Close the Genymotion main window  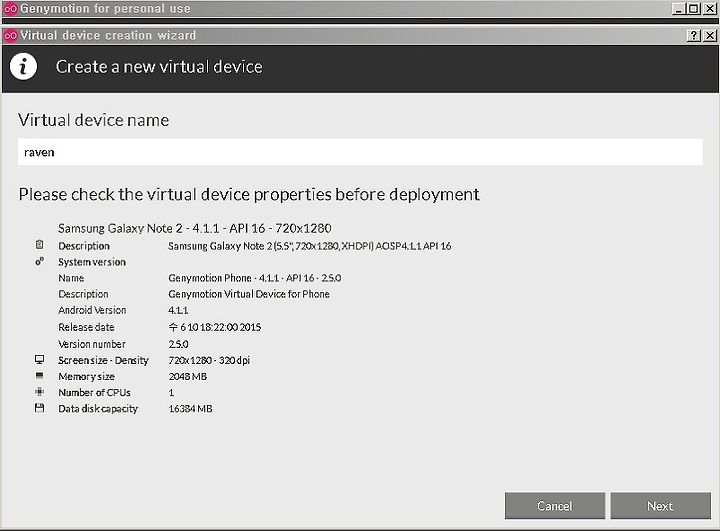point(710,9)
